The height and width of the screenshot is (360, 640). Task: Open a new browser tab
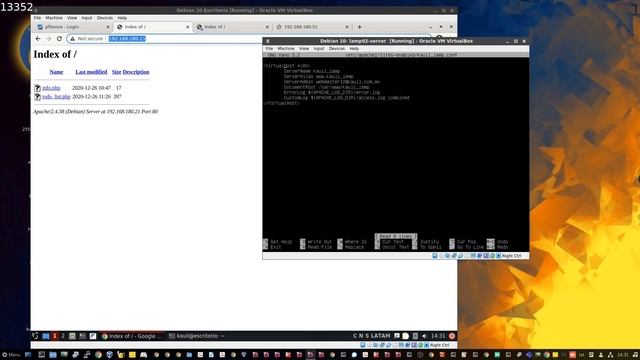click(360, 27)
